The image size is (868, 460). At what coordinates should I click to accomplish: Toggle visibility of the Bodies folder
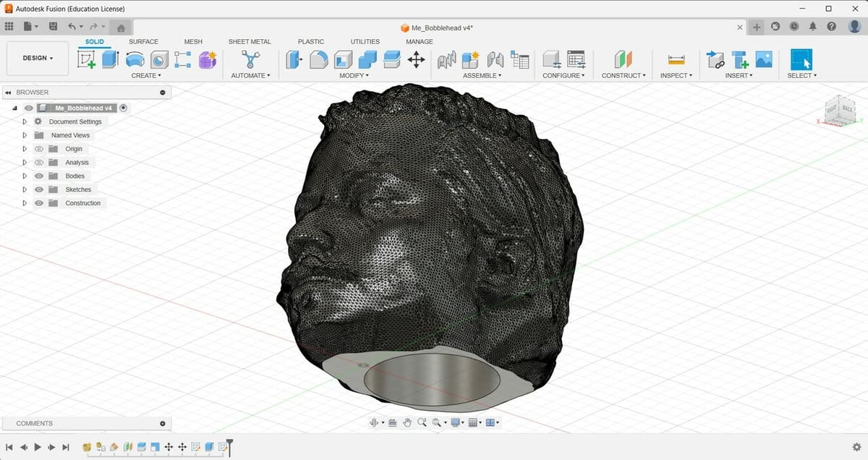point(39,176)
